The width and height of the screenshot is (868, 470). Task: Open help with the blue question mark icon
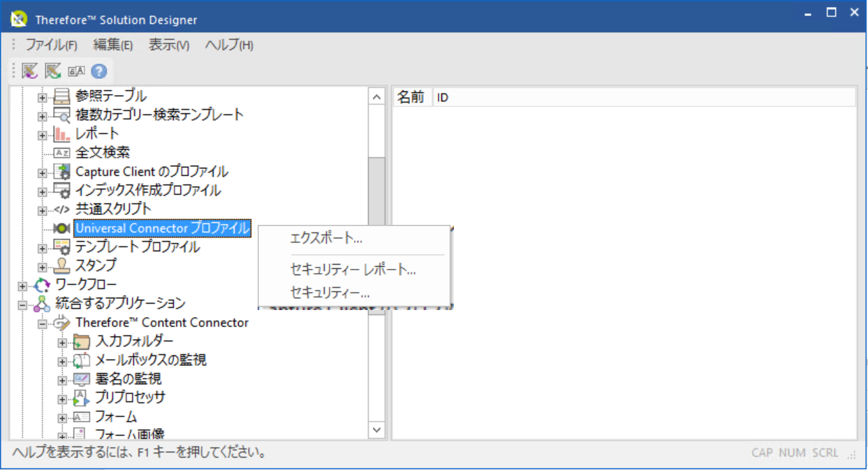coord(98,71)
